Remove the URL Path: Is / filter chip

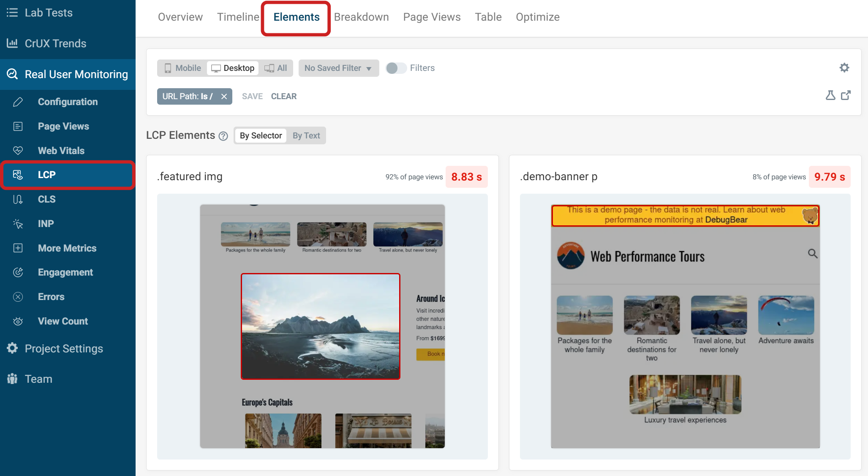(224, 96)
